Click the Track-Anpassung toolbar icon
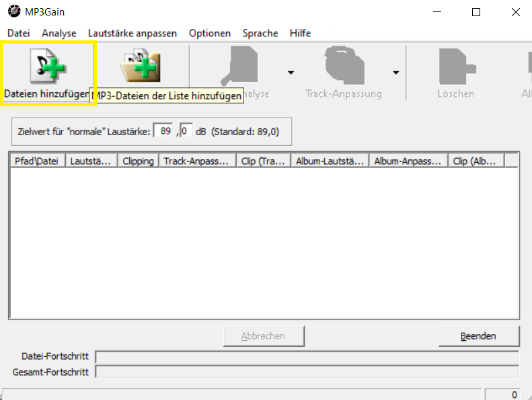This screenshot has width=532, height=400. [343, 67]
